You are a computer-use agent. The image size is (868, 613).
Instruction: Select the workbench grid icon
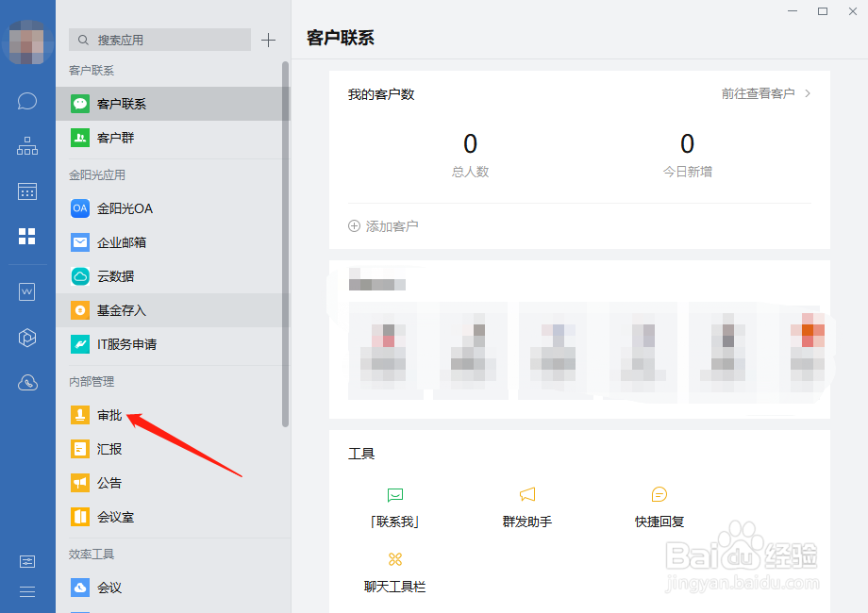pos(26,237)
